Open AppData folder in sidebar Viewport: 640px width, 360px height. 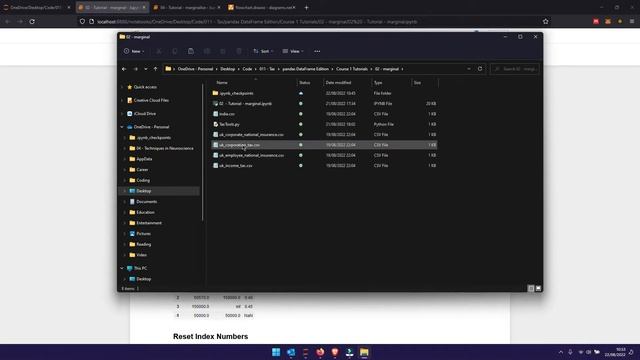coord(144,159)
